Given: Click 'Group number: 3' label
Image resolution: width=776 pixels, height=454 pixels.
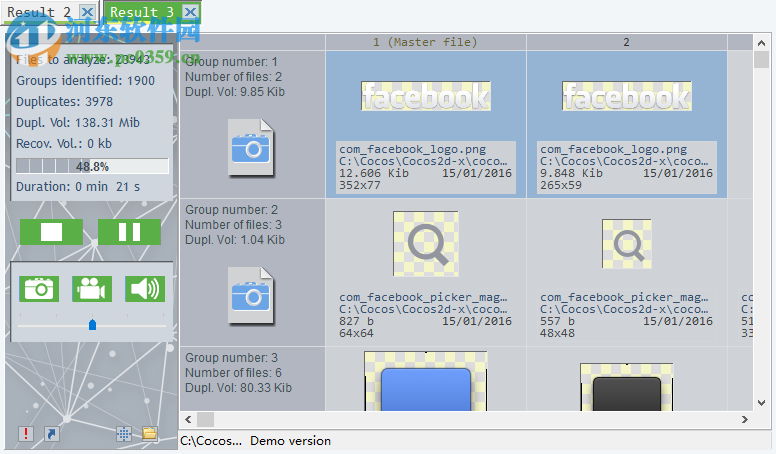Looking at the screenshot, I should (x=232, y=358).
